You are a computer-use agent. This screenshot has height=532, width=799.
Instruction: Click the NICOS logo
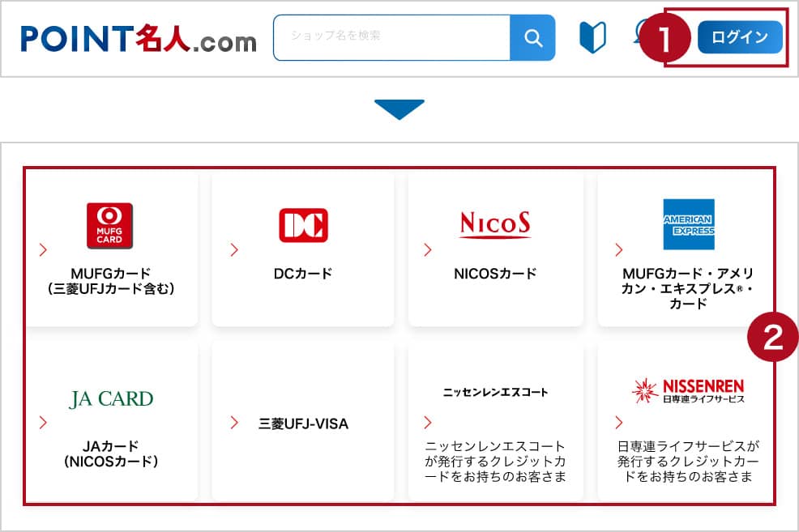495,223
